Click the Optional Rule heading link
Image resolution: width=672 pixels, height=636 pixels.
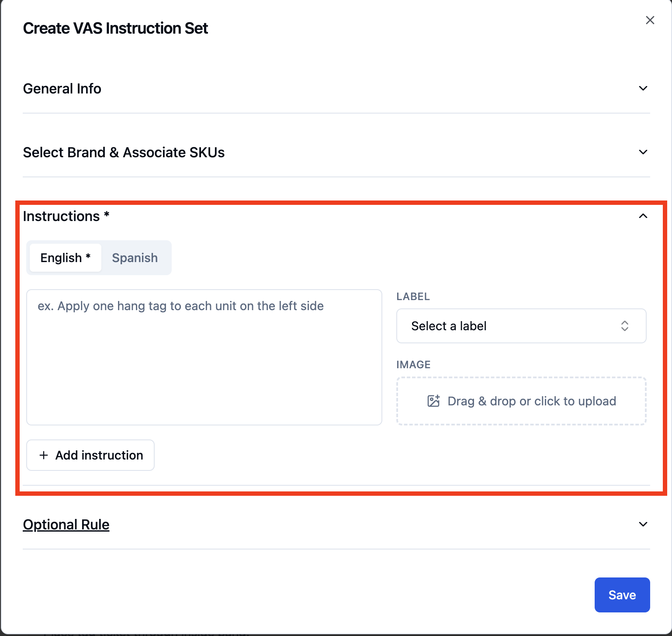66,525
